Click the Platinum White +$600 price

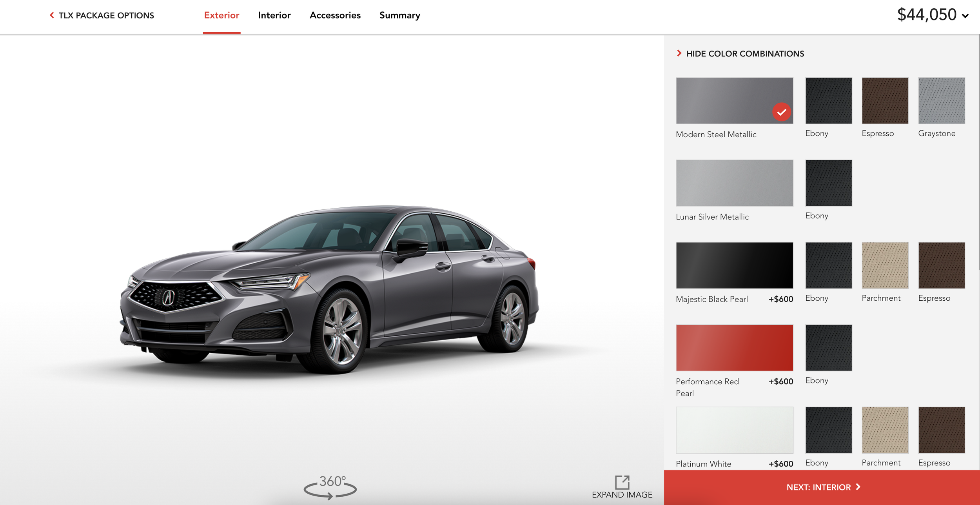pyautogui.click(x=781, y=464)
